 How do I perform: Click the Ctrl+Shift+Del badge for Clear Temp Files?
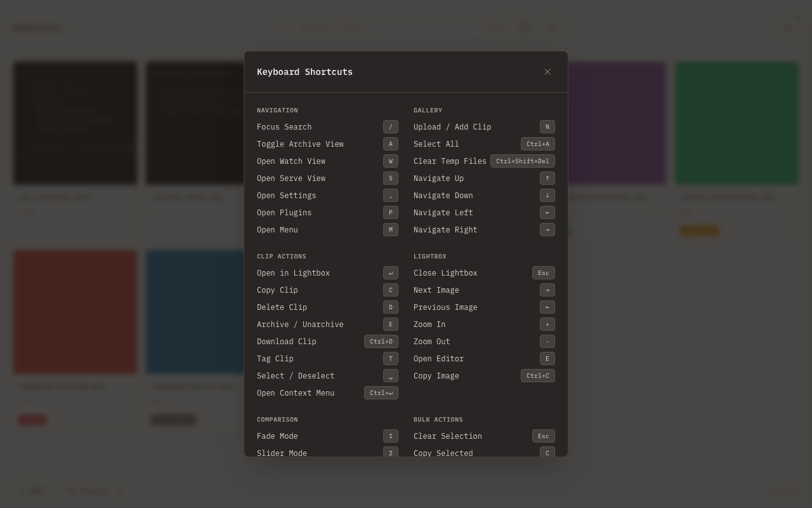pyautogui.click(x=522, y=161)
